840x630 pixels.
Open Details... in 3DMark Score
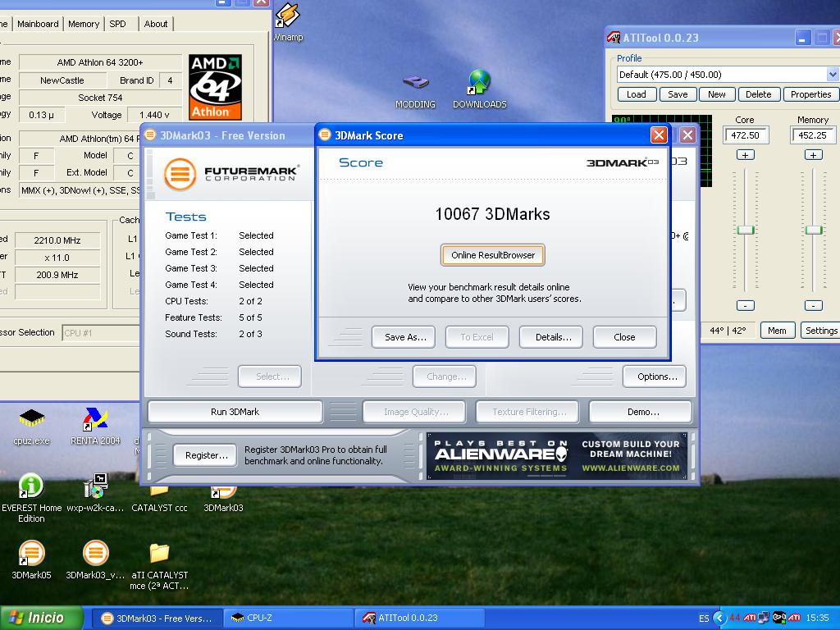coord(551,337)
